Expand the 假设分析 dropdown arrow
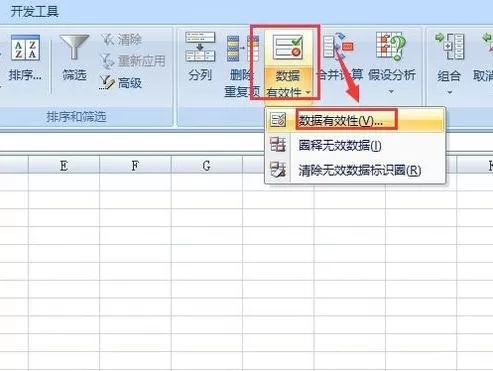This screenshot has height=371, width=493. (x=391, y=91)
